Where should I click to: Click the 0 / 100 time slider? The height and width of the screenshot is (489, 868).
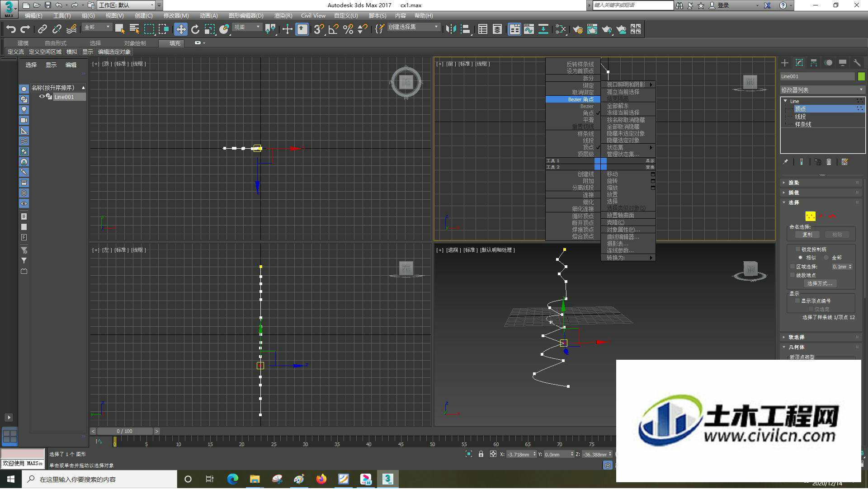[x=124, y=431]
